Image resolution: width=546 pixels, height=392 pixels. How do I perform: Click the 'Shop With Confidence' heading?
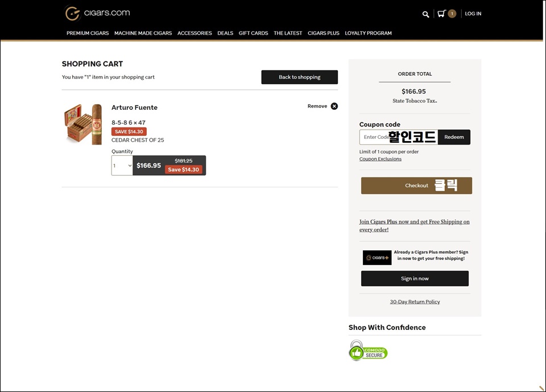[387, 327]
